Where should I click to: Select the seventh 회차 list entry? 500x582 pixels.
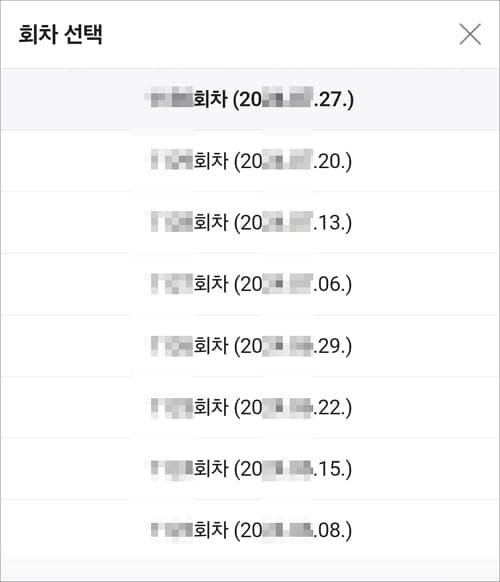(250, 469)
